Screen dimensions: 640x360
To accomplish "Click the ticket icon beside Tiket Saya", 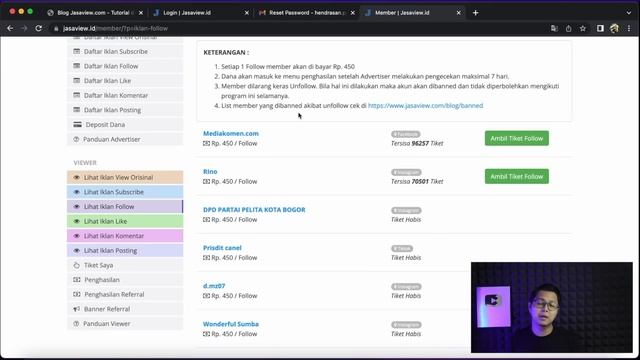I will click(x=76, y=265).
